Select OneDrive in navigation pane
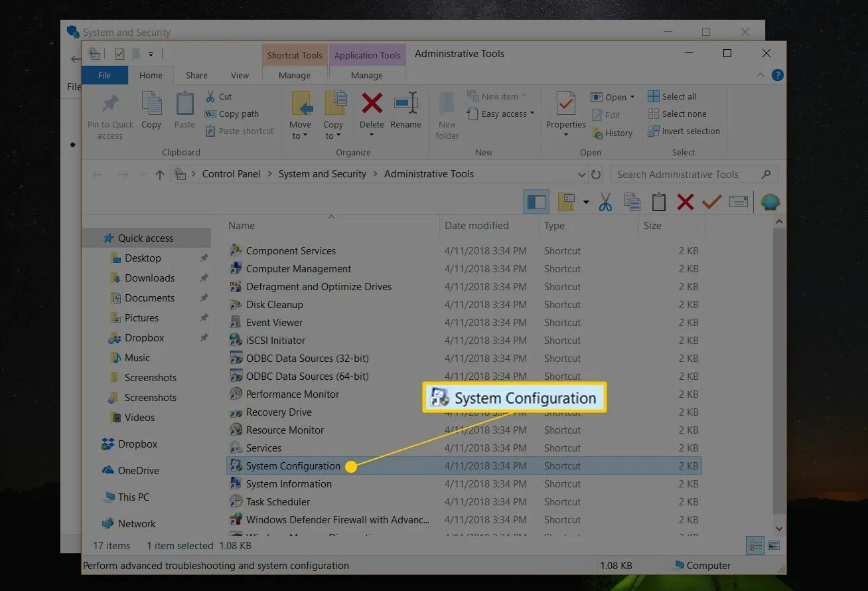This screenshot has height=591, width=868. tap(138, 470)
